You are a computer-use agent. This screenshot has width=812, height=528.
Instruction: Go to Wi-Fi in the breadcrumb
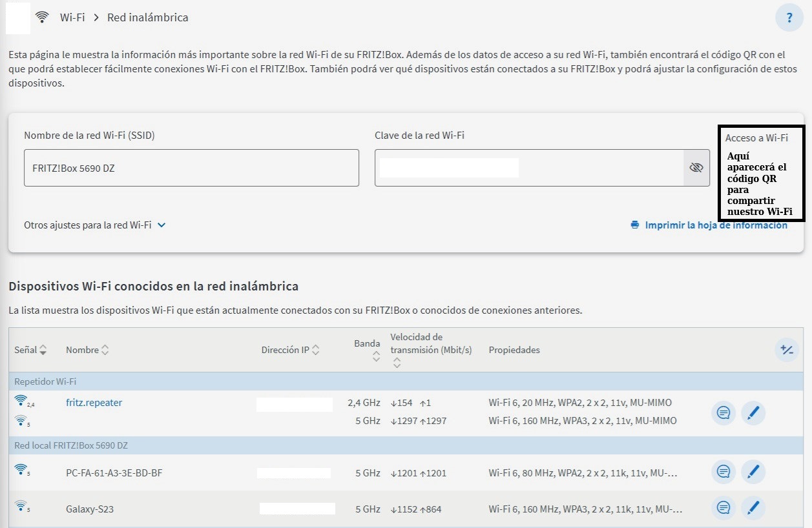tap(72, 17)
